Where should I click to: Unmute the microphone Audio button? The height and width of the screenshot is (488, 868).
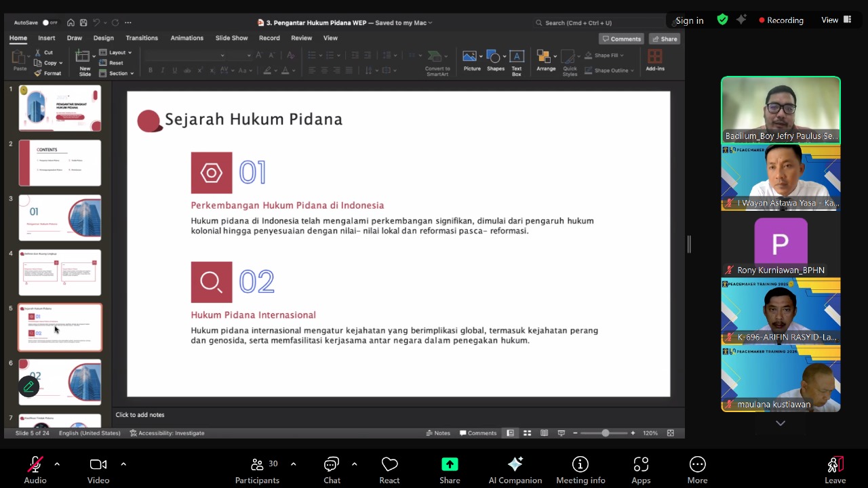pyautogui.click(x=35, y=465)
